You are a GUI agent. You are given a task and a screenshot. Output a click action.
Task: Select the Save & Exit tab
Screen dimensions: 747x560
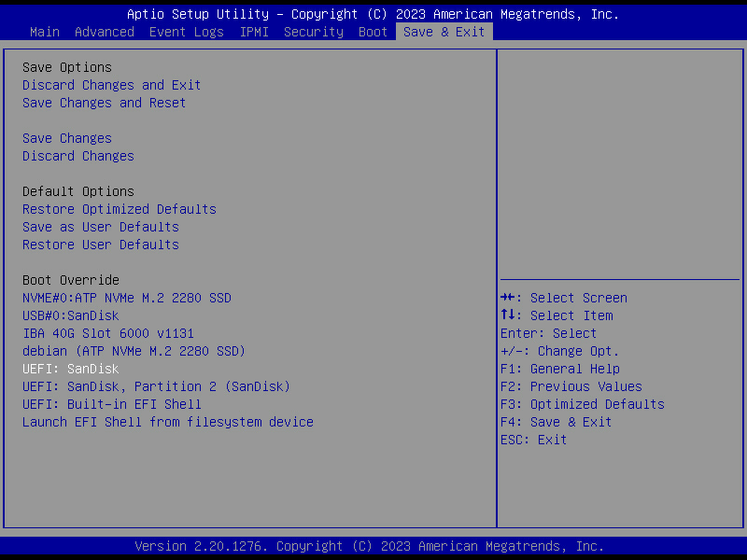[444, 32]
